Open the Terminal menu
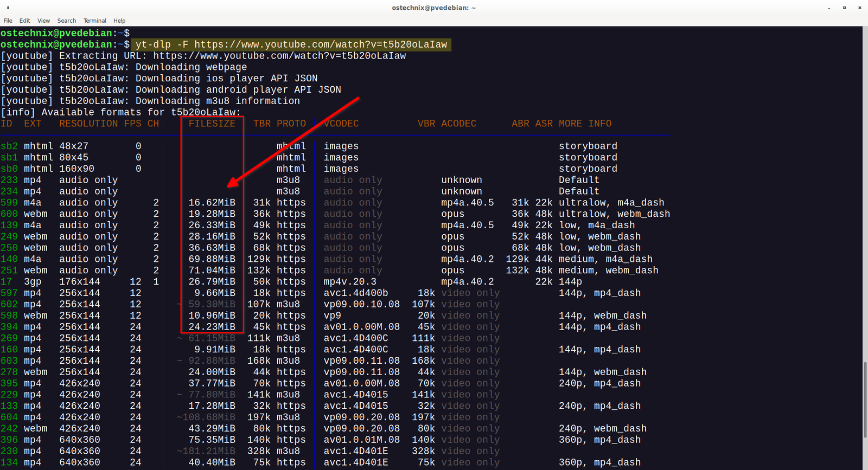 coord(95,21)
